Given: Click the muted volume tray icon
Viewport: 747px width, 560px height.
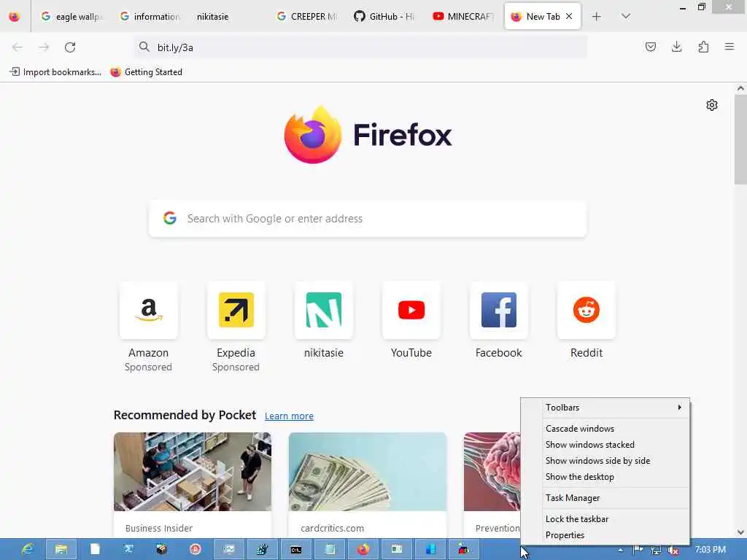Looking at the screenshot, I should click(673, 550).
